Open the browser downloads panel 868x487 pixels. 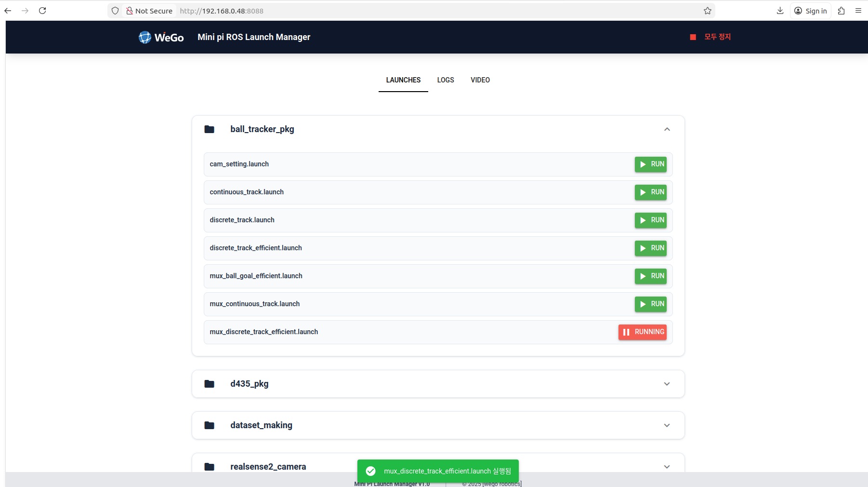coord(780,11)
